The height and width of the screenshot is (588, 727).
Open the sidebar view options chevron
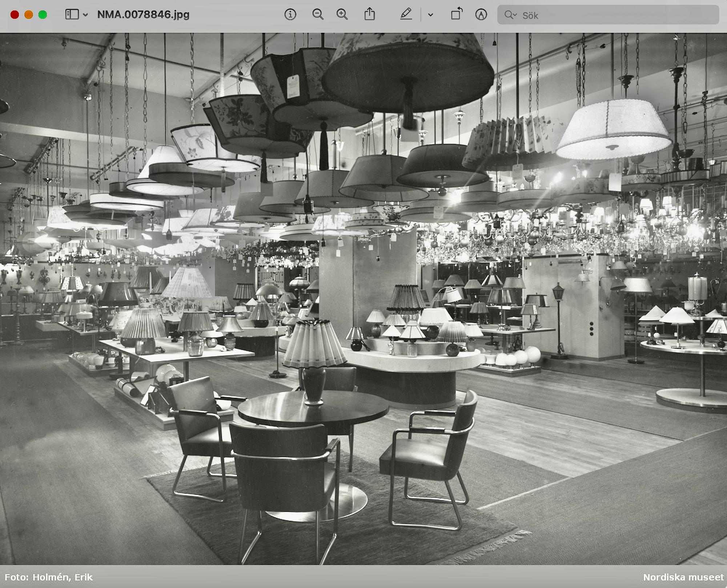pyautogui.click(x=85, y=15)
